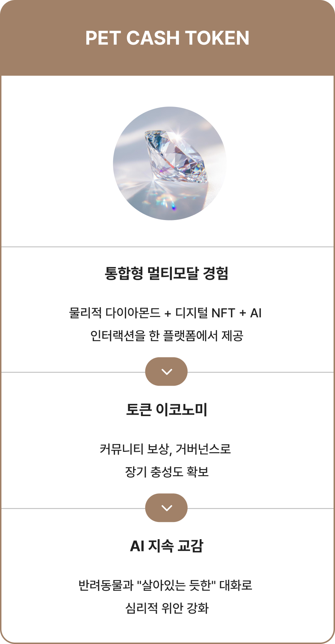
Task: Click the word NFT in the description
Action: (223, 313)
